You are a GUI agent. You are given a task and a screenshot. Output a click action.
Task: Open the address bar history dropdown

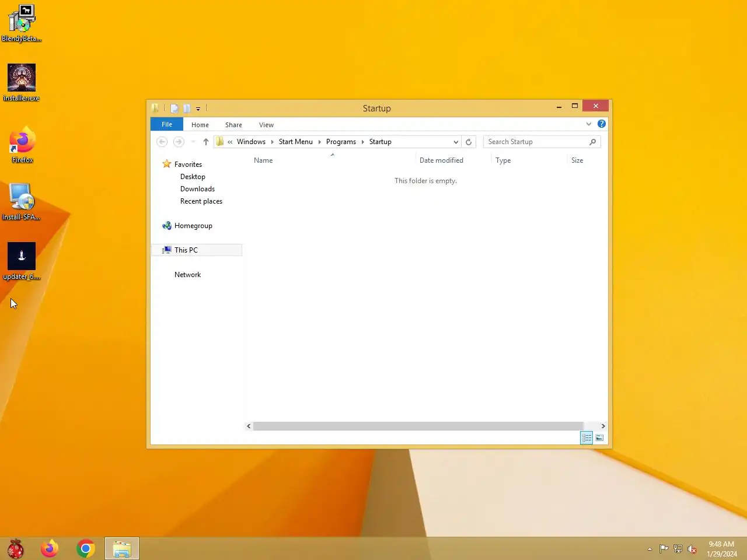click(456, 142)
